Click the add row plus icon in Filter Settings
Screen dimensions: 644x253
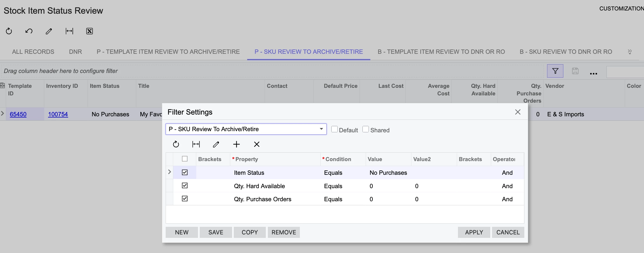[236, 144]
